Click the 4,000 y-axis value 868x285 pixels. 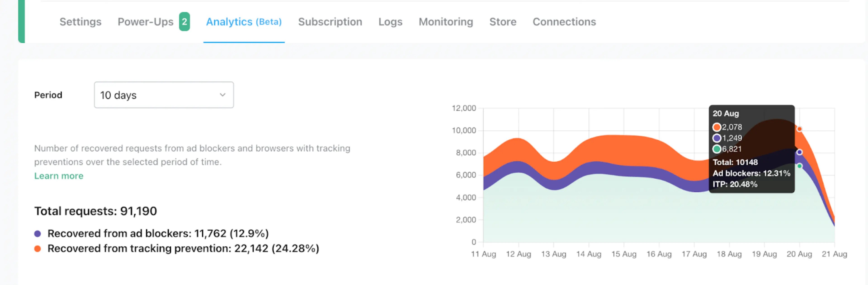(x=466, y=197)
